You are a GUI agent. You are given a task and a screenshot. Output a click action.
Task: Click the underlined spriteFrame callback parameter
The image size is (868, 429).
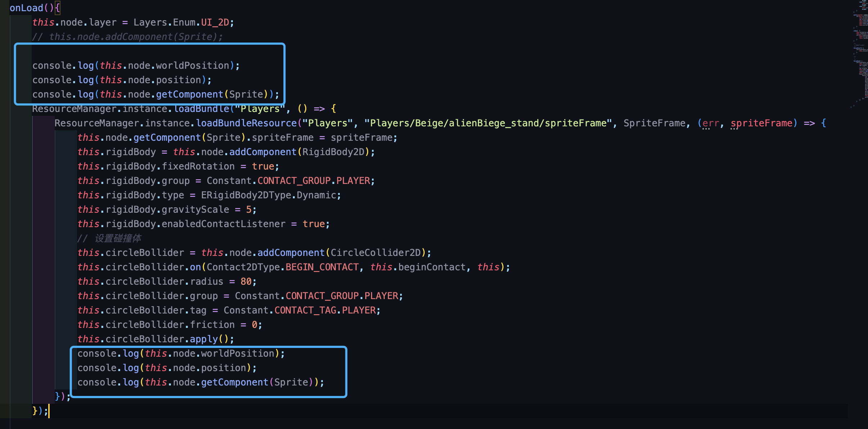tap(761, 123)
